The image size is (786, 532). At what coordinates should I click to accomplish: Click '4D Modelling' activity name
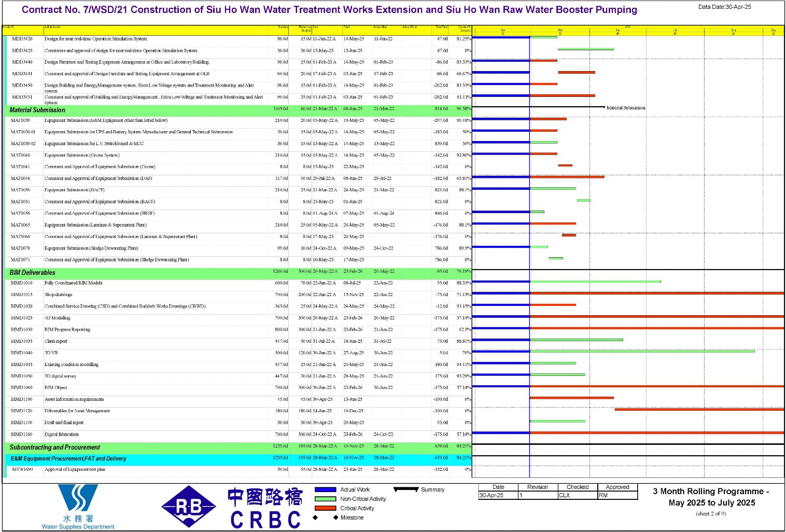[57, 318]
